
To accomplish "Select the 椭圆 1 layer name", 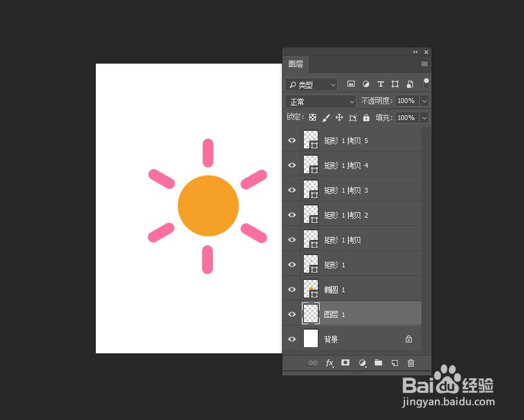I will click(335, 290).
